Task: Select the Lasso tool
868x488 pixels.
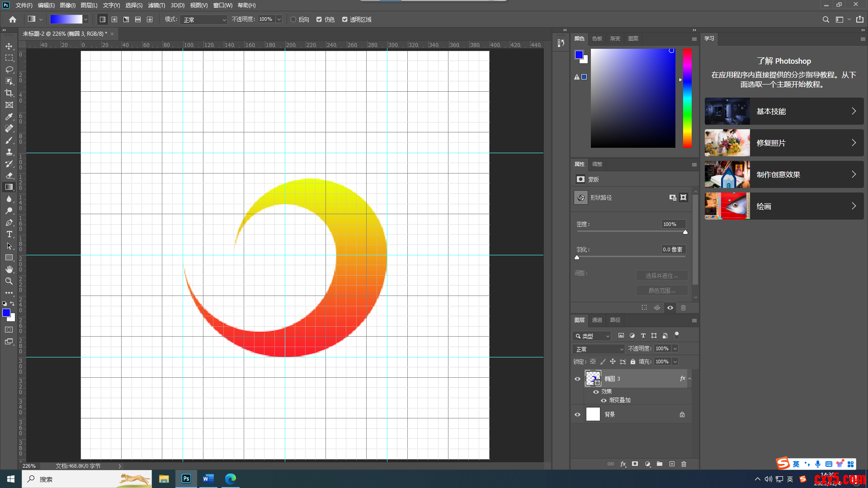Action: coord(9,70)
